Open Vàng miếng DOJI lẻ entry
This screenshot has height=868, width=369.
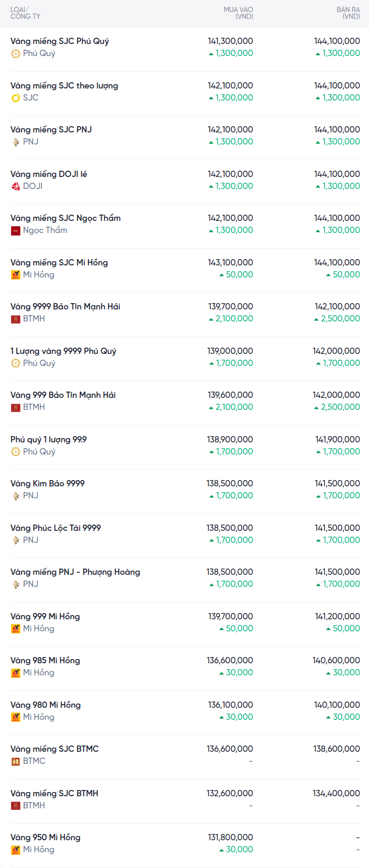[49, 174]
